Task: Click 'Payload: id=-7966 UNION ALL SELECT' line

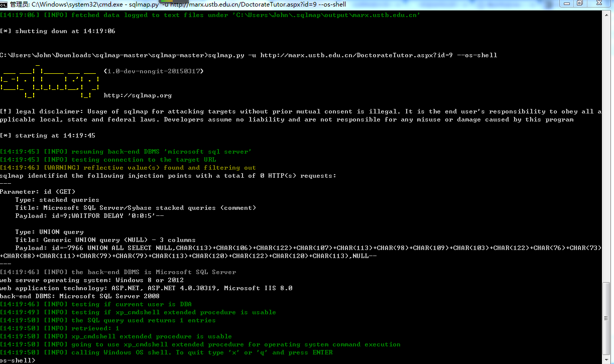Action: coord(308,248)
